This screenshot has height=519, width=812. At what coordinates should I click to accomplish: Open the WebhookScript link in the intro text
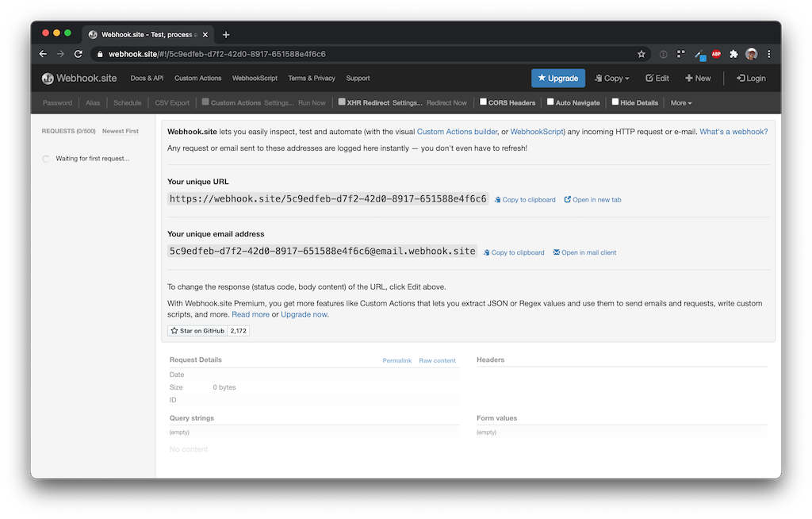537,132
